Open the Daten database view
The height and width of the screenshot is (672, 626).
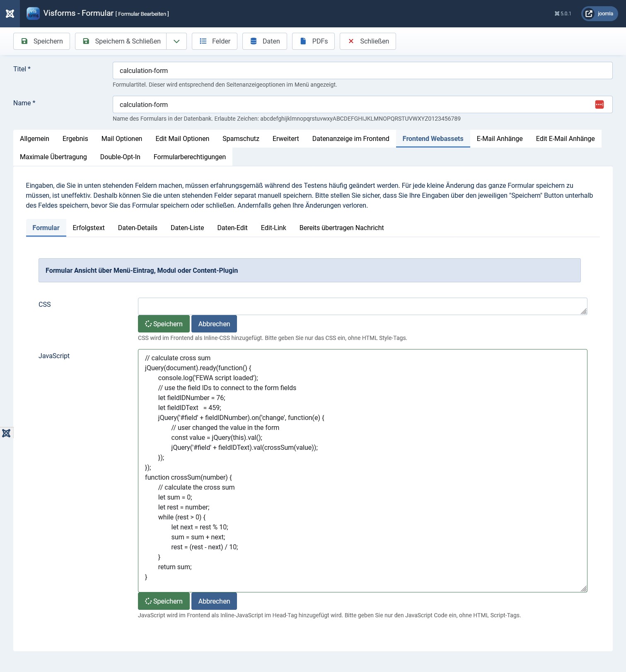coord(264,41)
